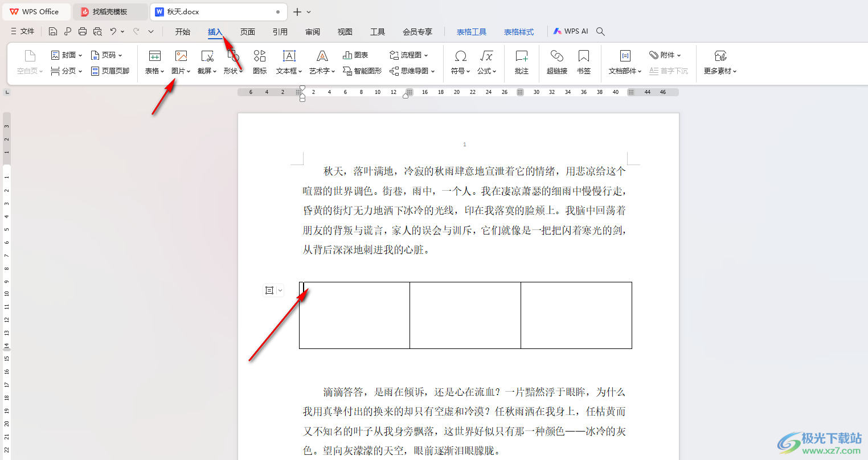Open customize quick access toolbar chevron

click(x=151, y=31)
